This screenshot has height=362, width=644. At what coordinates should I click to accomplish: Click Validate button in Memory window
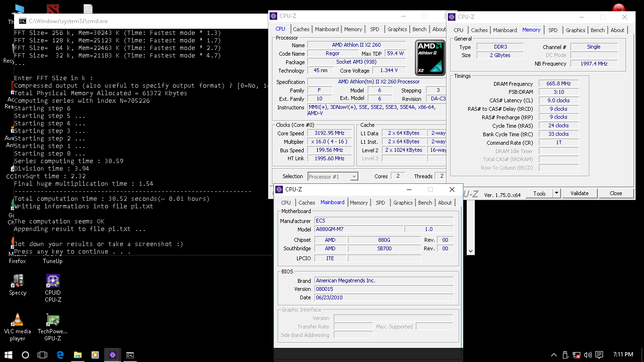[579, 193]
